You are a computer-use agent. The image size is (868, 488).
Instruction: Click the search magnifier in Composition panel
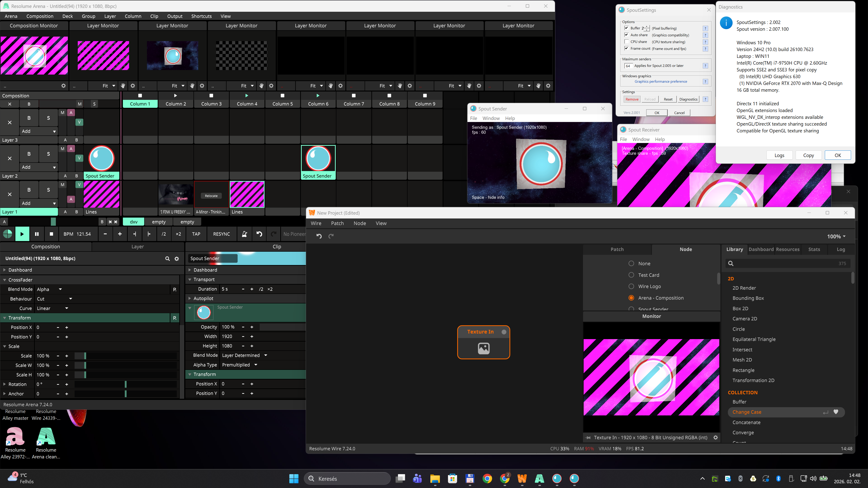167,259
